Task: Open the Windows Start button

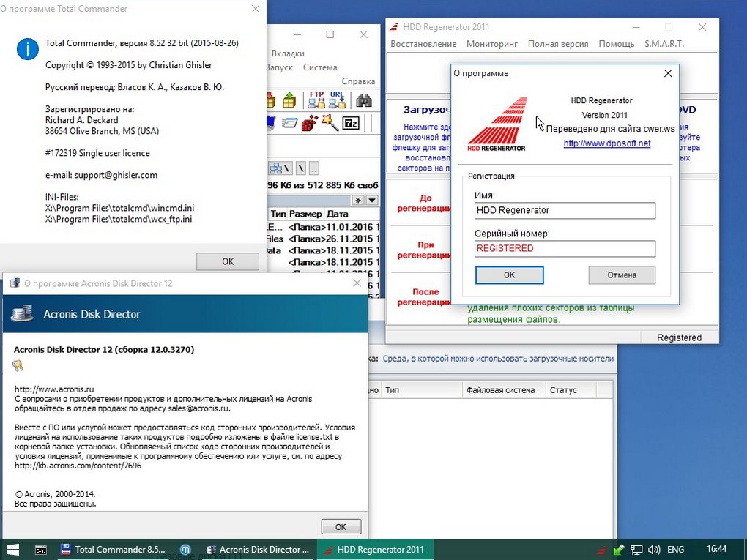Action: tap(12, 549)
